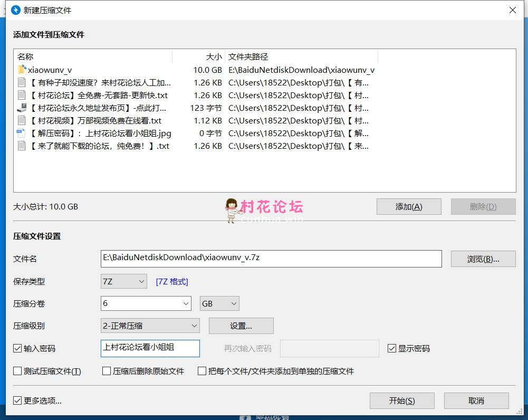Click text file icon for 有种子却没速度 row

click(22, 82)
